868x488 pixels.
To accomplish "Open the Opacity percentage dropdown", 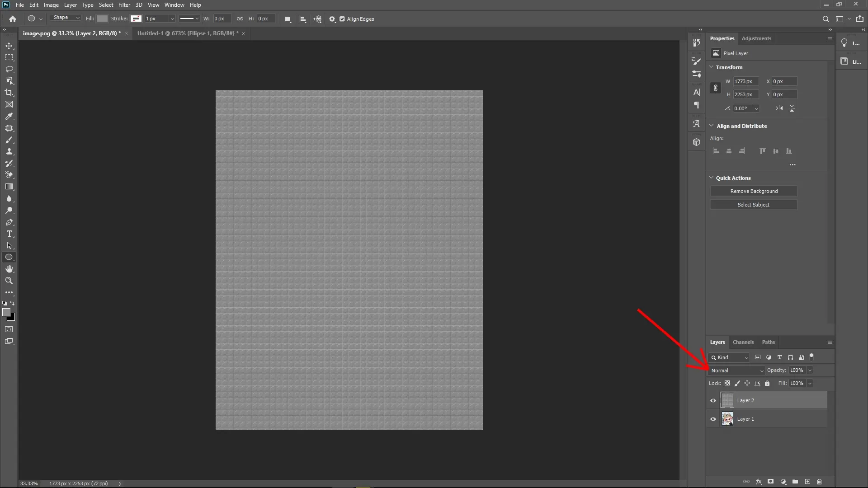I will (809, 370).
